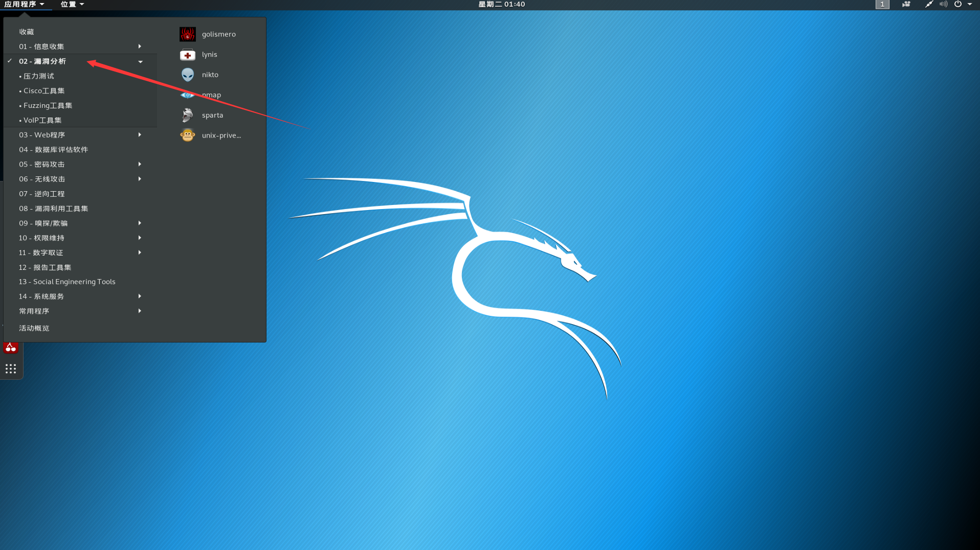Switch to workspace 1 indicator

pos(882,4)
